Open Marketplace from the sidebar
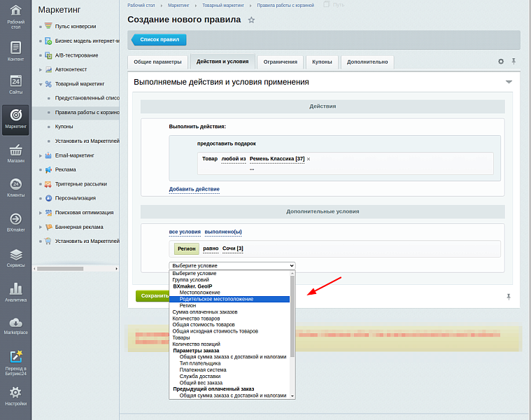The width and height of the screenshot is (531, 420). pos(15,325)
